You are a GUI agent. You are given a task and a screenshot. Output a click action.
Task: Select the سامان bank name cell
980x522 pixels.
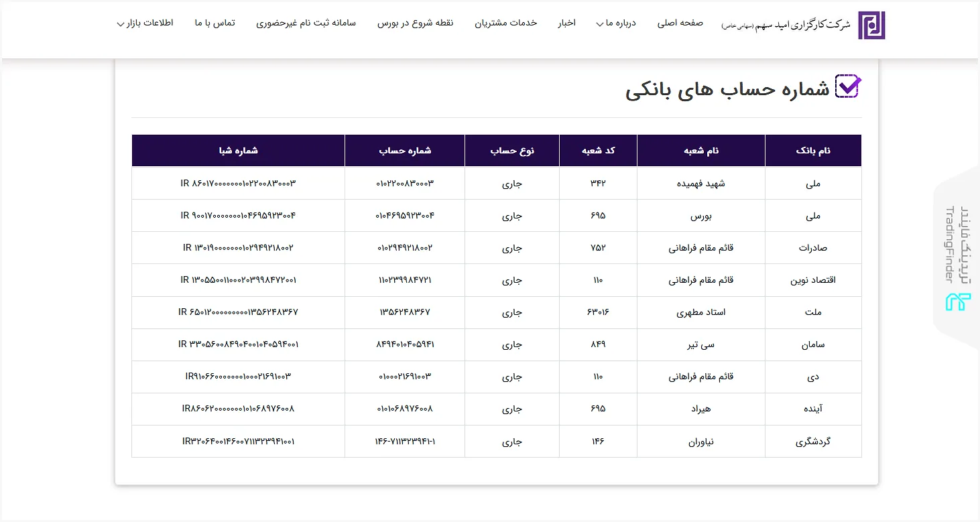pos(813,344)
